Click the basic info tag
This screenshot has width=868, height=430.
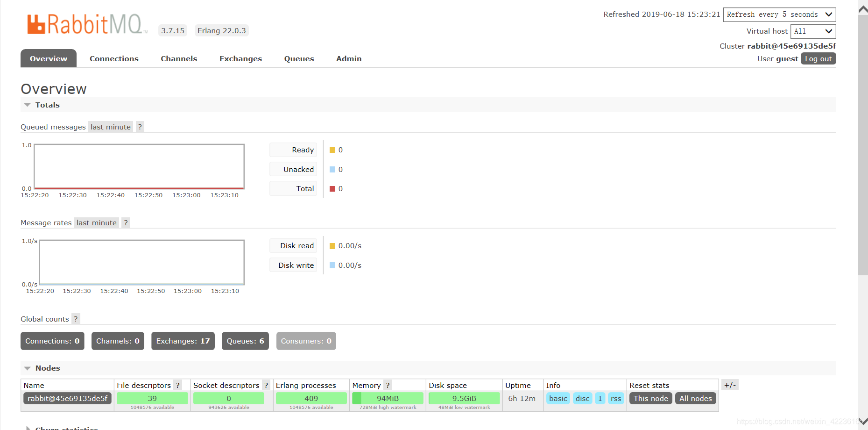pos(558,398)
